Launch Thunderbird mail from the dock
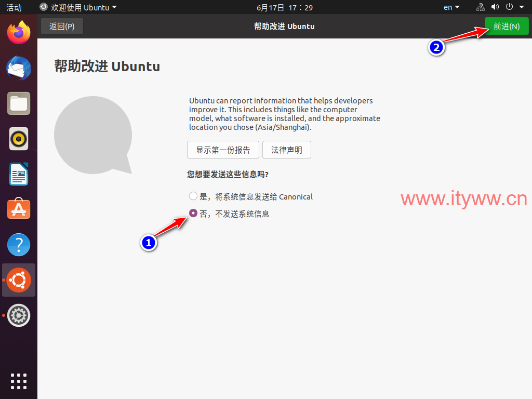The width and height of the screenshot is (532, 399). tap(19, 68)
